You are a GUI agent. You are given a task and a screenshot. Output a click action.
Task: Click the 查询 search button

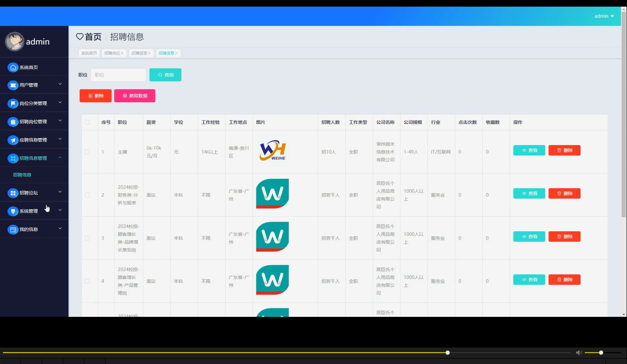(165, 75)
